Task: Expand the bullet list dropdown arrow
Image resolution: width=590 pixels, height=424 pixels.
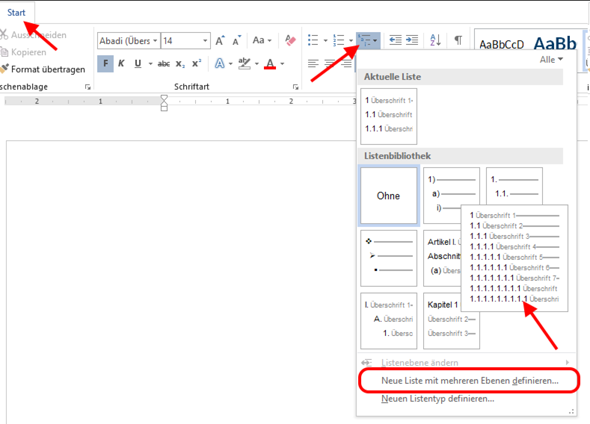Action: coord(325,40)
